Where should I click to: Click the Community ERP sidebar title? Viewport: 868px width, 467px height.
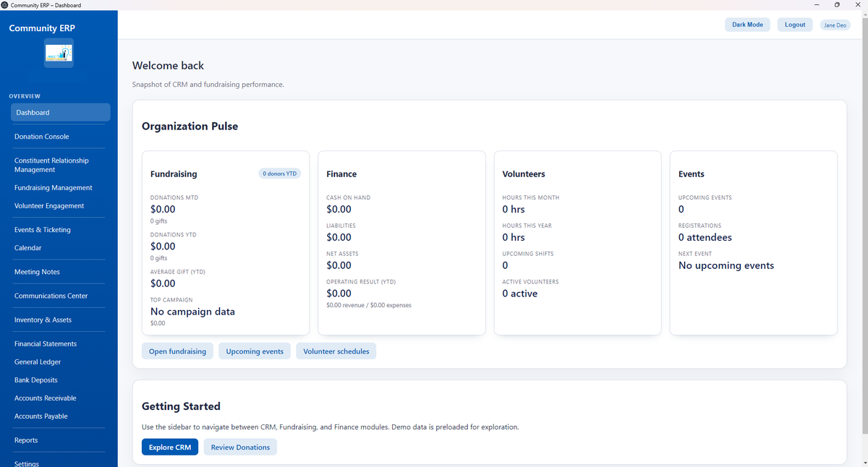42,28
